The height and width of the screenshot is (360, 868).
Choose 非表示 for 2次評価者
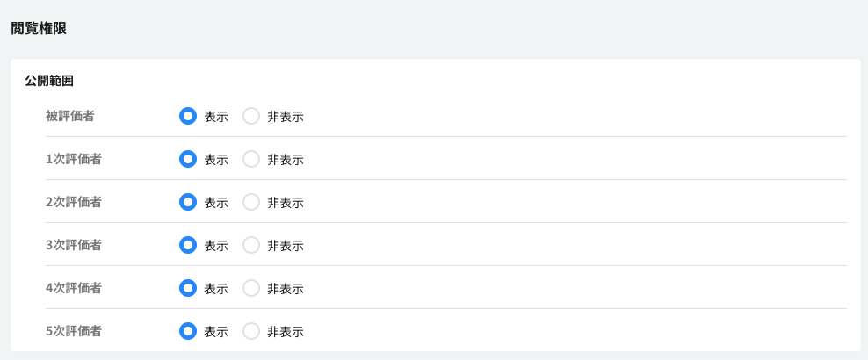pyautogui.click(x=251, y=202)
